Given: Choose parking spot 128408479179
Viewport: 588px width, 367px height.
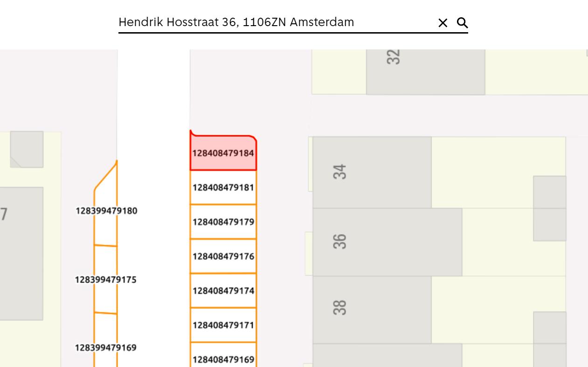Looking at the screenshot, I should 223,222.
